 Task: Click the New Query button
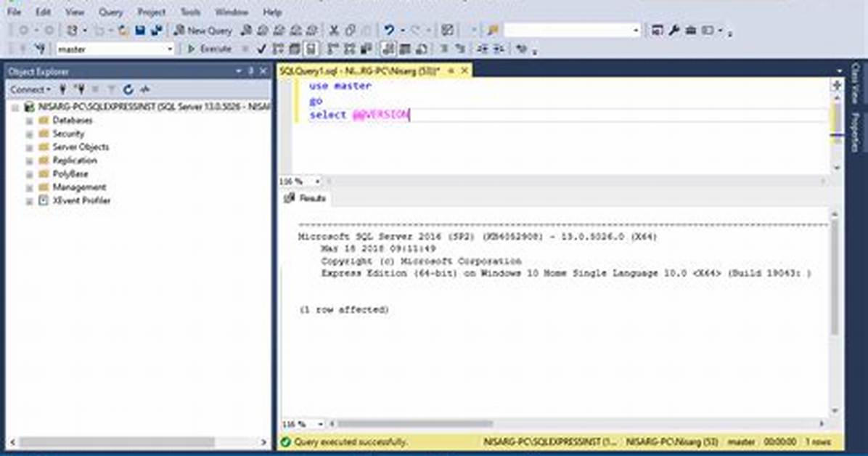pyautogui.click(x=202, y=30)
